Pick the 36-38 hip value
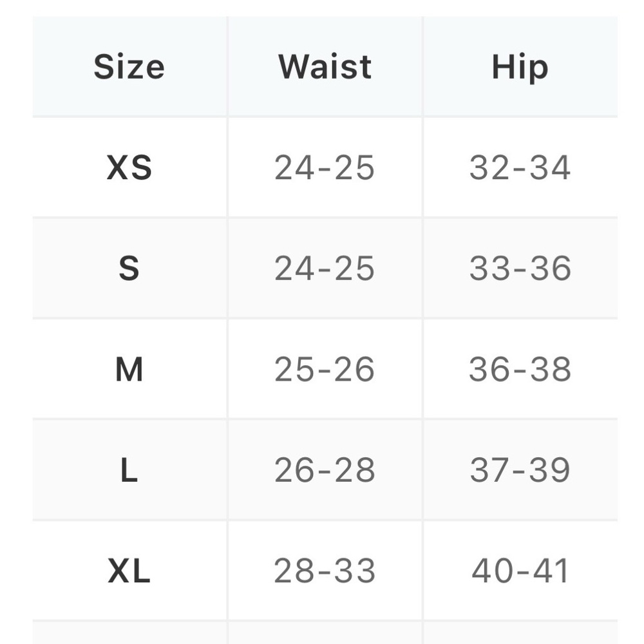The height and width of the screenshot is (644, 644). tap(520, 370)
